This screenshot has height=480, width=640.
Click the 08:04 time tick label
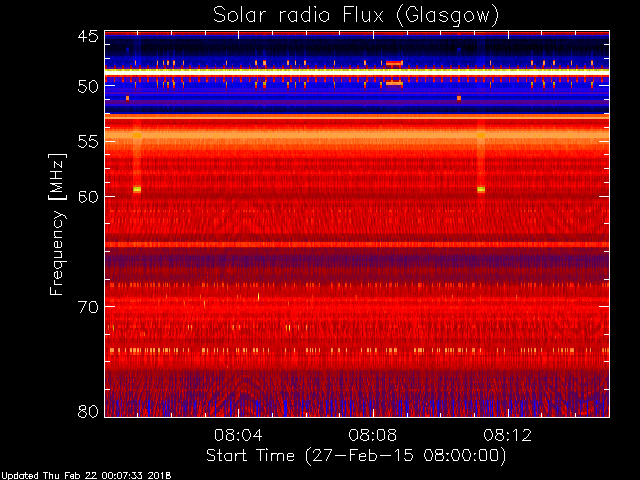[238, 435]
